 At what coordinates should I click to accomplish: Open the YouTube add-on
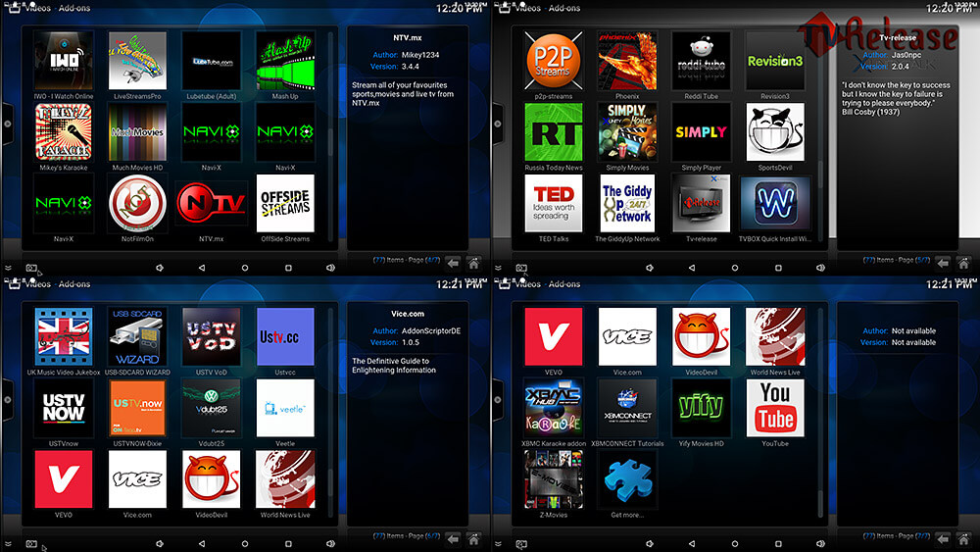pyautogui.click(x=775, y=408)
